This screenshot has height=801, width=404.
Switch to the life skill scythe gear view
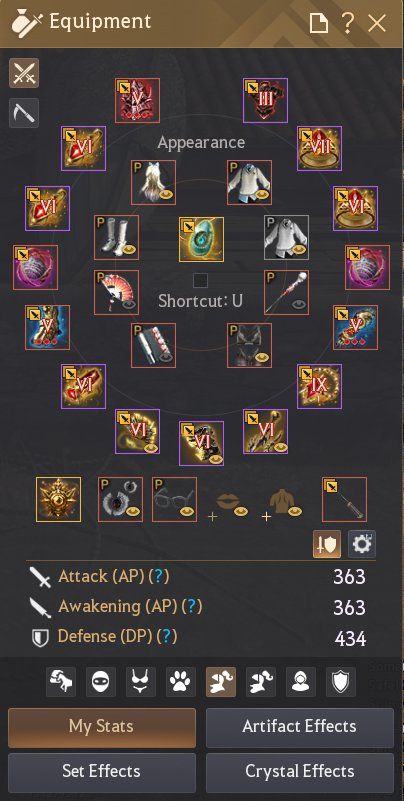pos(23,113)
